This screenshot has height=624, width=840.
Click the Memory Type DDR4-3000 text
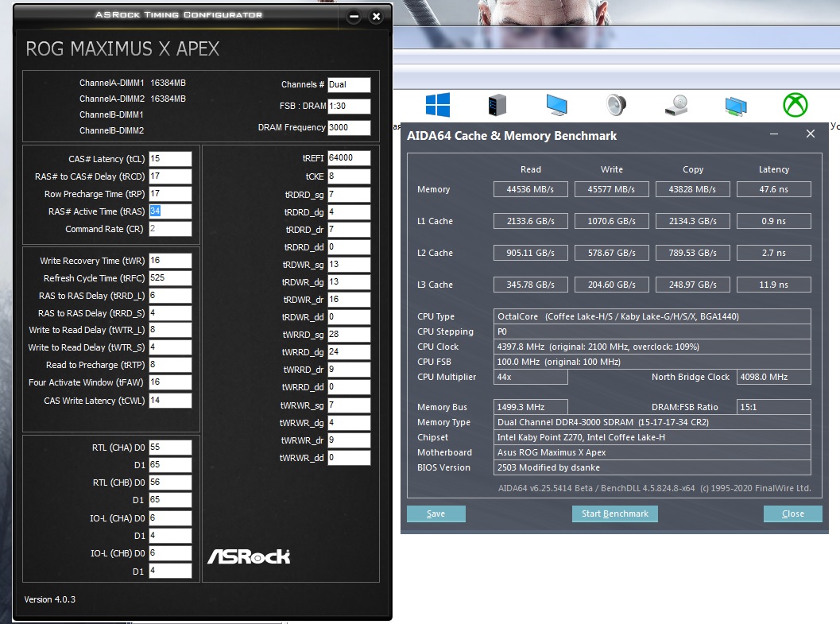pos(652,422)
